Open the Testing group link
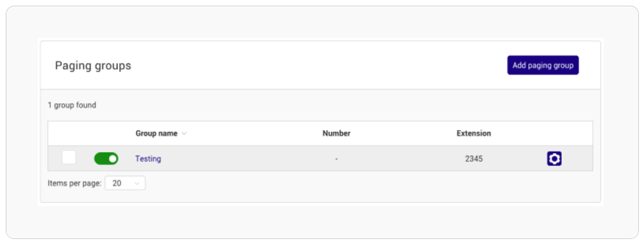Screen dimensions: 644x246 (149, 159)
